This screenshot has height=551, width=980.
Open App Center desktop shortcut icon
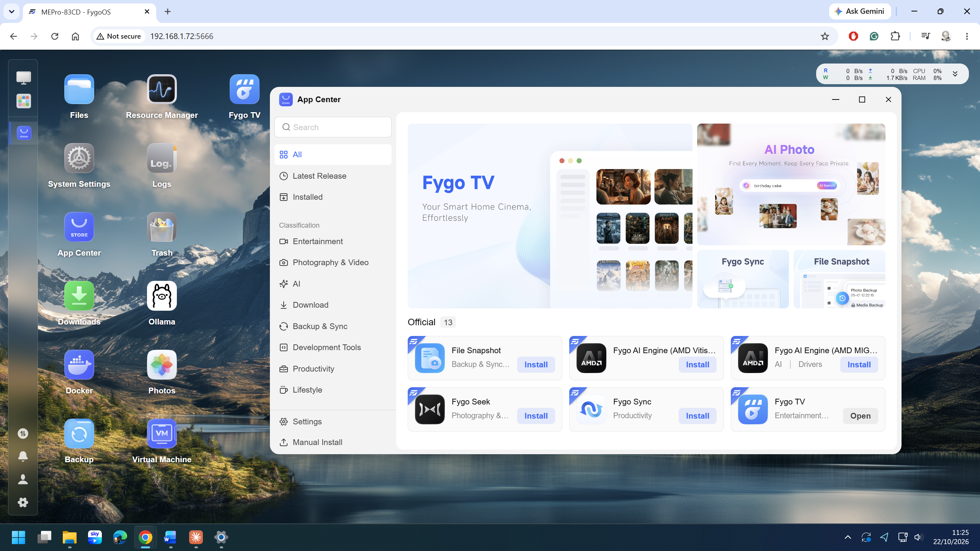coord(79,227)
